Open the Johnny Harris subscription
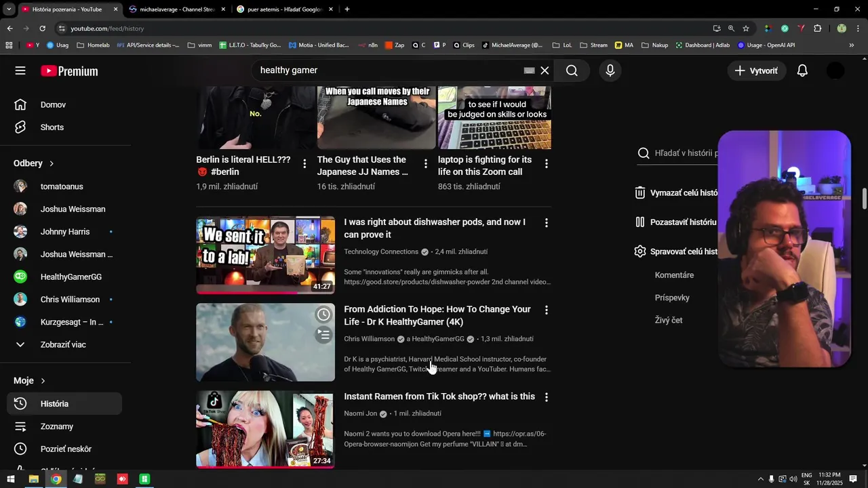 click(x=66, y=232)
